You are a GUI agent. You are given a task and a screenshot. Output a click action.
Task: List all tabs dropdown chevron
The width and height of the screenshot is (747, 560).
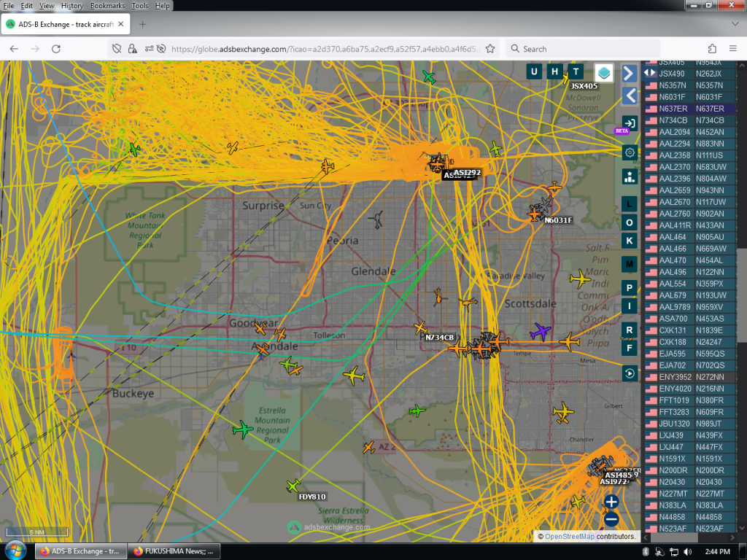(x=735, y=24)
